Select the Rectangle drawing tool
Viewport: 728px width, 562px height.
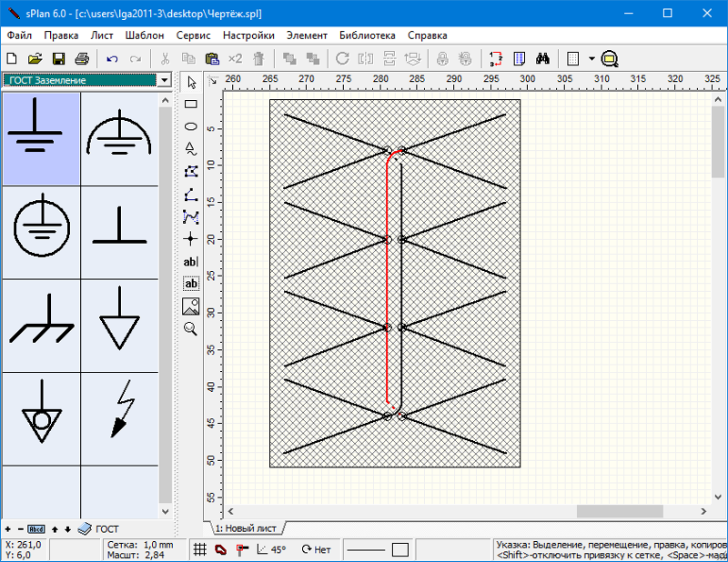tap(191, 104)
